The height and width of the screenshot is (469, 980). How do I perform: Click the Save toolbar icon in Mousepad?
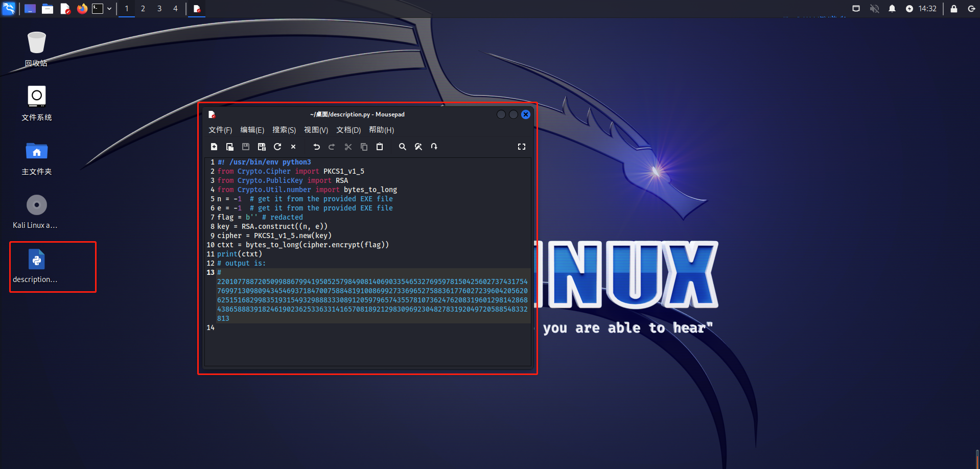coord(246,147)
